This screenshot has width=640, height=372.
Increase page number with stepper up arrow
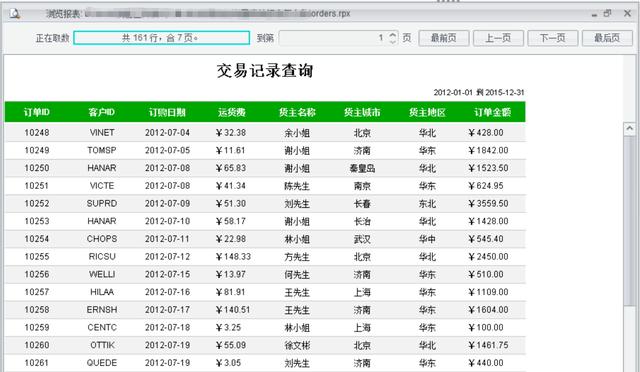393,34
